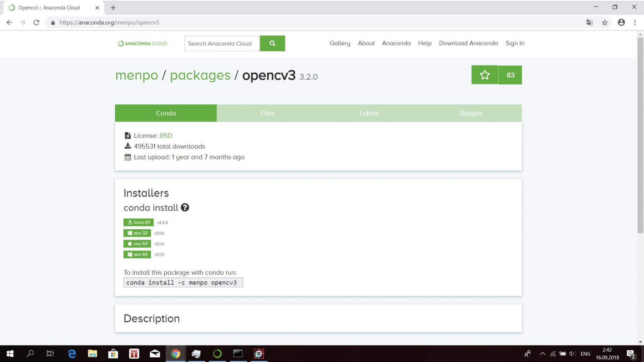The height and width of the screenshot is (362, 644).
Task: Bookmark this page with the star icon
Action: (x=605, y=23)
